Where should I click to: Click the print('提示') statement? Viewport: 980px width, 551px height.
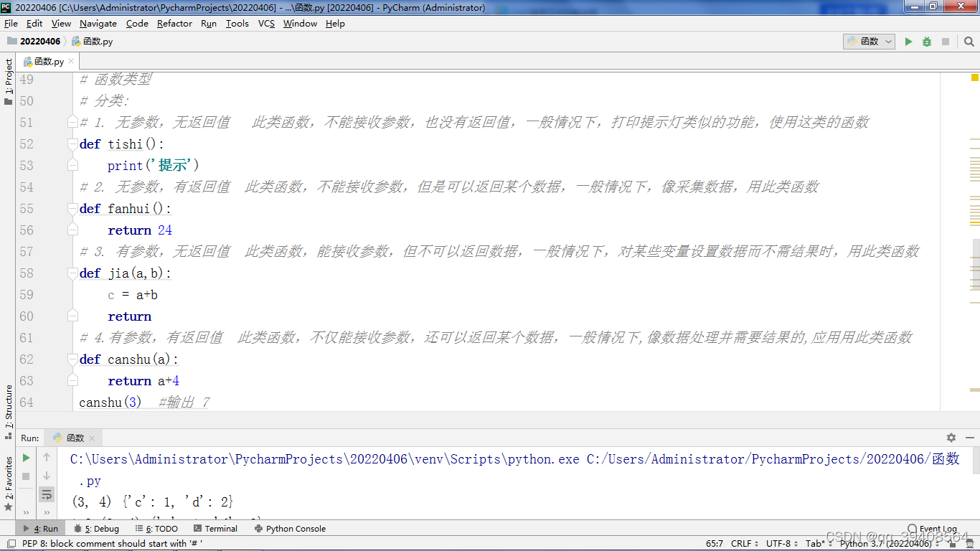[x=154, y=166]
